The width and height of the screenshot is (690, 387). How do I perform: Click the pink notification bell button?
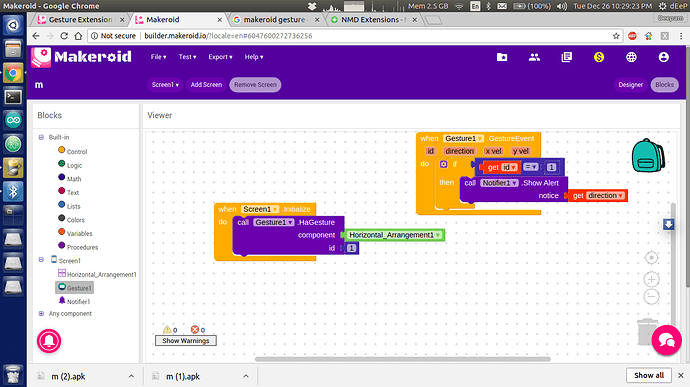click(x=49, y=341)
